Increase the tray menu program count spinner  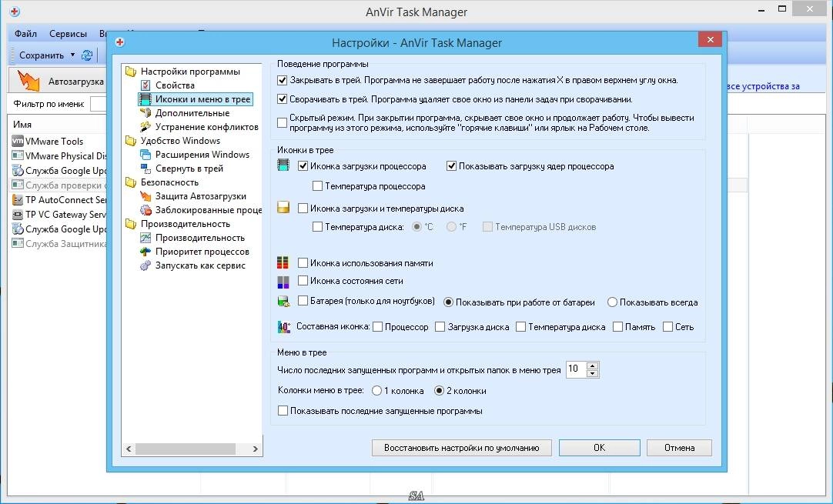coord(593,365)
